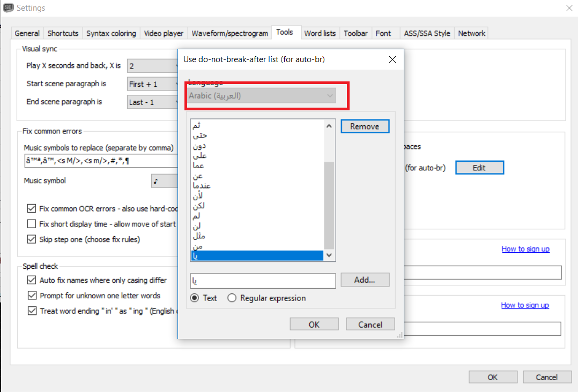
Task: Click Cancel in the do-not-break-after dialog
Action: click(x=370, y=325)
